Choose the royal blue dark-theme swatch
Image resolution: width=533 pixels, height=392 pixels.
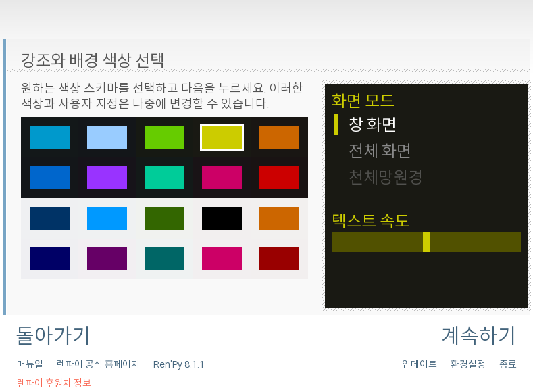[x=49, y=178]
